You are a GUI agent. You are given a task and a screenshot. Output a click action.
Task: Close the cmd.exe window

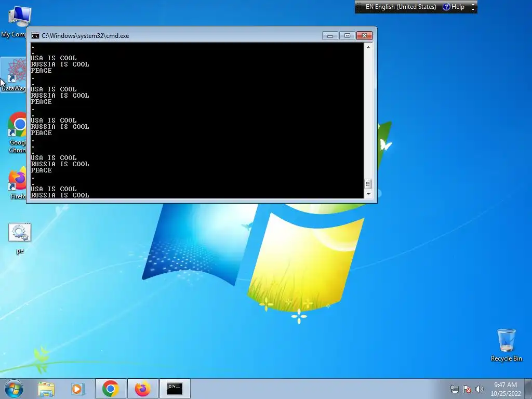click(x=364, y=36)
